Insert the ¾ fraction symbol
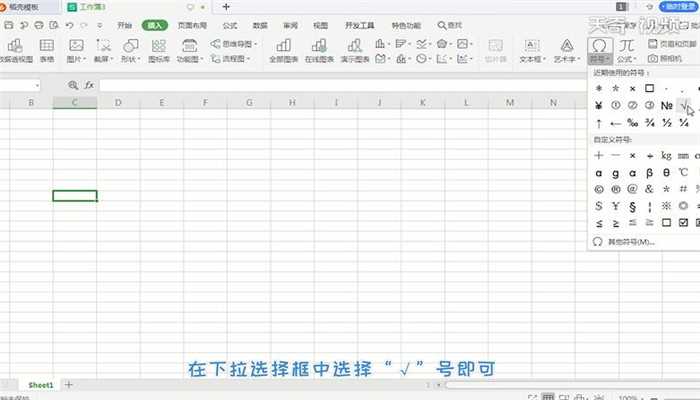Screen dimensions: 700x400 (650, 123)
